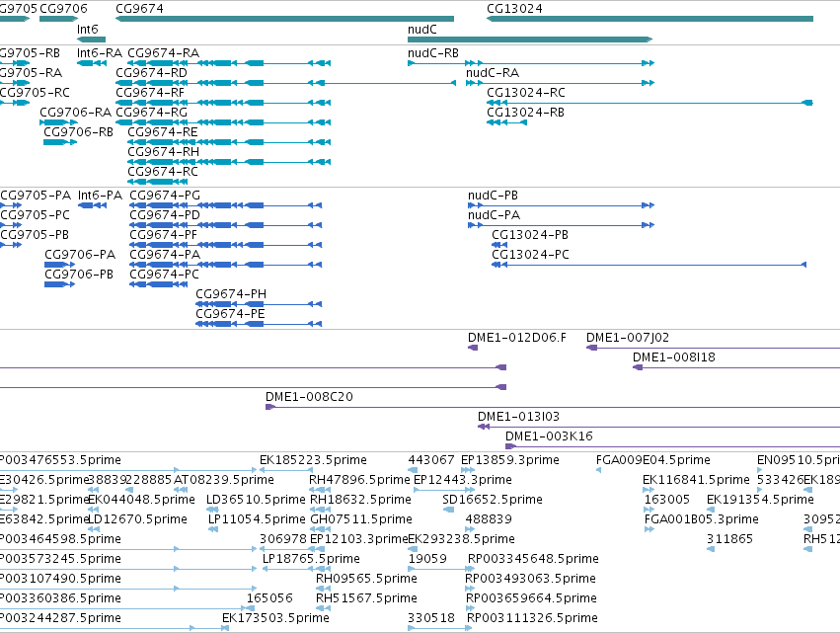The height and width of the screenshot is (633, 840).
Task: Select the Int6-RA transcript label
Action: (100, 53)
